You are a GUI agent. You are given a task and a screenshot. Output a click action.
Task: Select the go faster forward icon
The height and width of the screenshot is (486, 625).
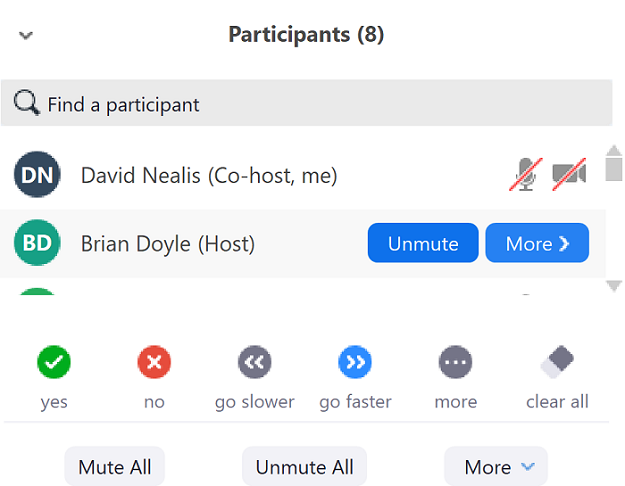355,362
